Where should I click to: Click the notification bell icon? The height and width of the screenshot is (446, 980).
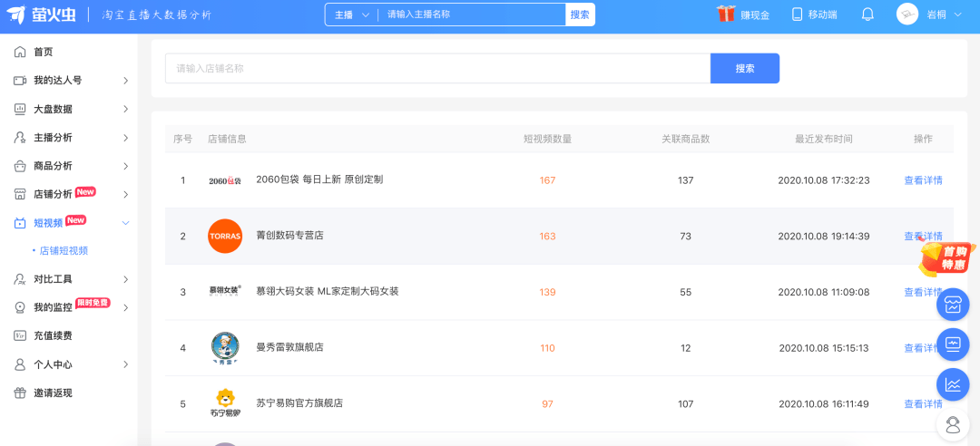pyautogui.click(x=867, y=15)
